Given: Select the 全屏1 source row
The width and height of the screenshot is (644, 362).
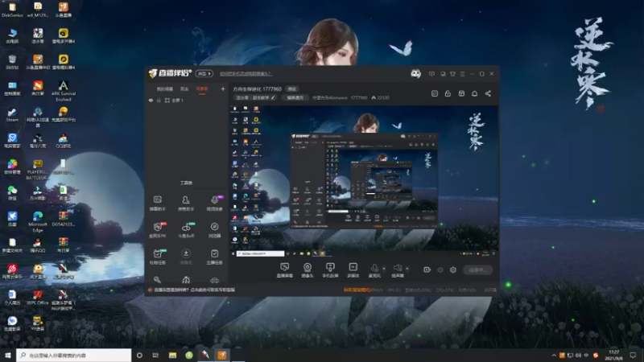Looking at the screenshot, I should tap(187, 100).
